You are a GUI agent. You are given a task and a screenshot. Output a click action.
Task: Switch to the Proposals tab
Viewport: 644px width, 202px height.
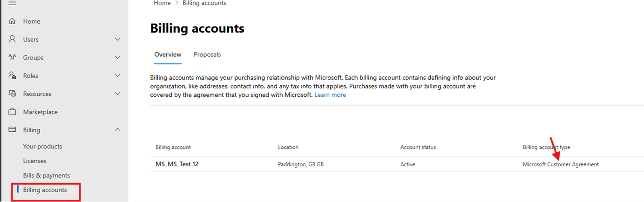[207, 54]
